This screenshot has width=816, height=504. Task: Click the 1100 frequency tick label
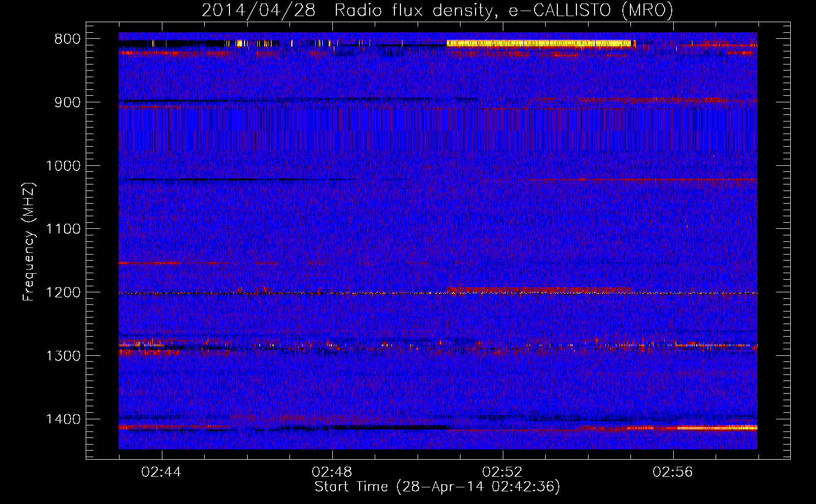[x=63, y=229]
